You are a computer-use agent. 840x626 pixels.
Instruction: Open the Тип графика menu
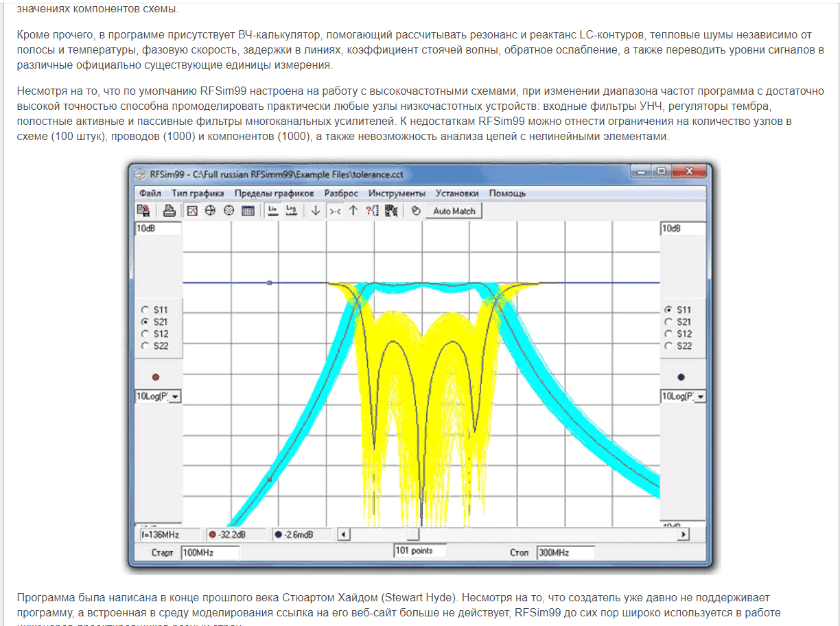pyautogui.click(x=198, y=194)
